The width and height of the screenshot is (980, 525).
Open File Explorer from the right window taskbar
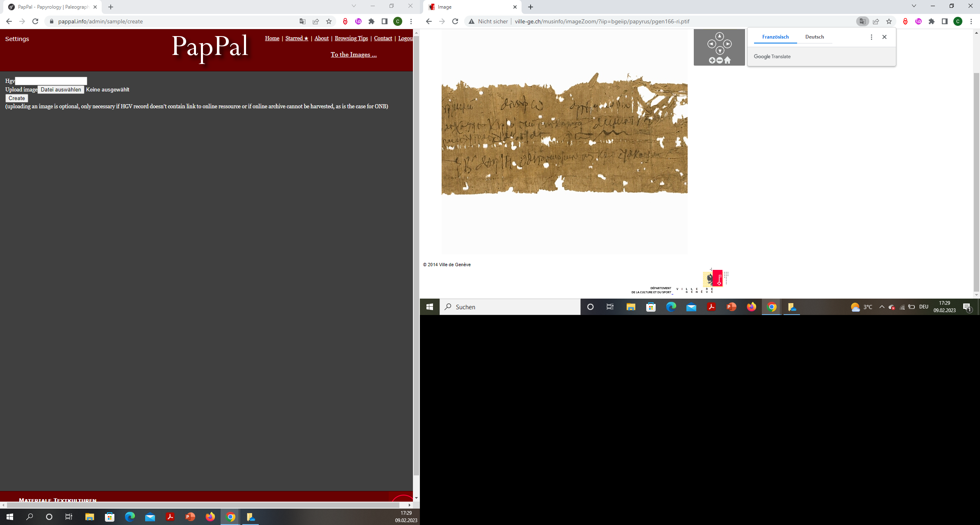[631, 307]
